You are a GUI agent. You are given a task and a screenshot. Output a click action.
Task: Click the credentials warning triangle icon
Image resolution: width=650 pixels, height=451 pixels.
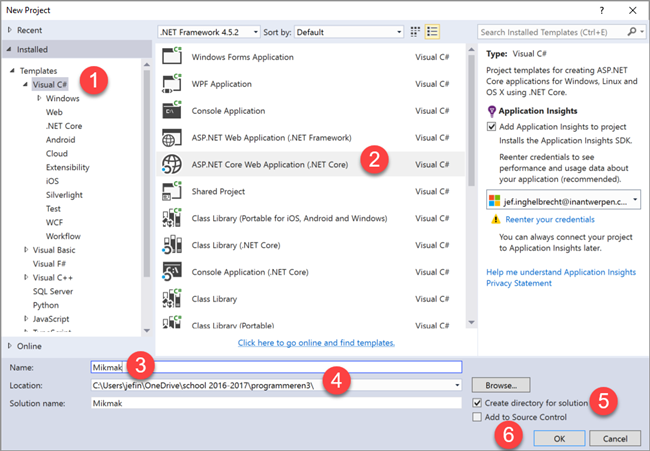pos(495,219)
